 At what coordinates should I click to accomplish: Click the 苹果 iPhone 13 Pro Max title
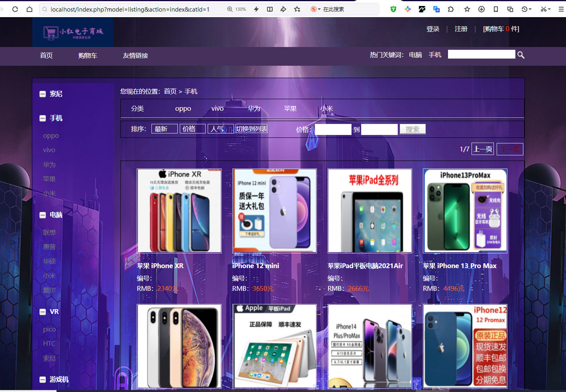pos(460,266)
